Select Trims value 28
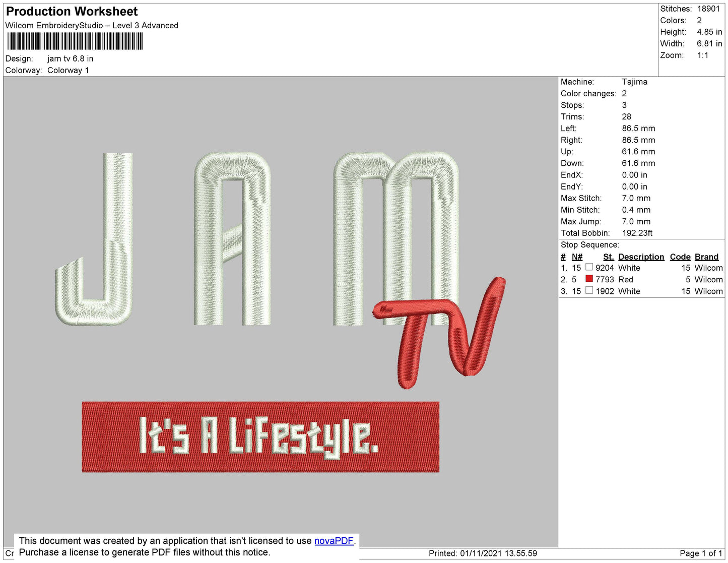Image resolution: width=728 pixels, height=563 pixels. [x=626, y=117]
